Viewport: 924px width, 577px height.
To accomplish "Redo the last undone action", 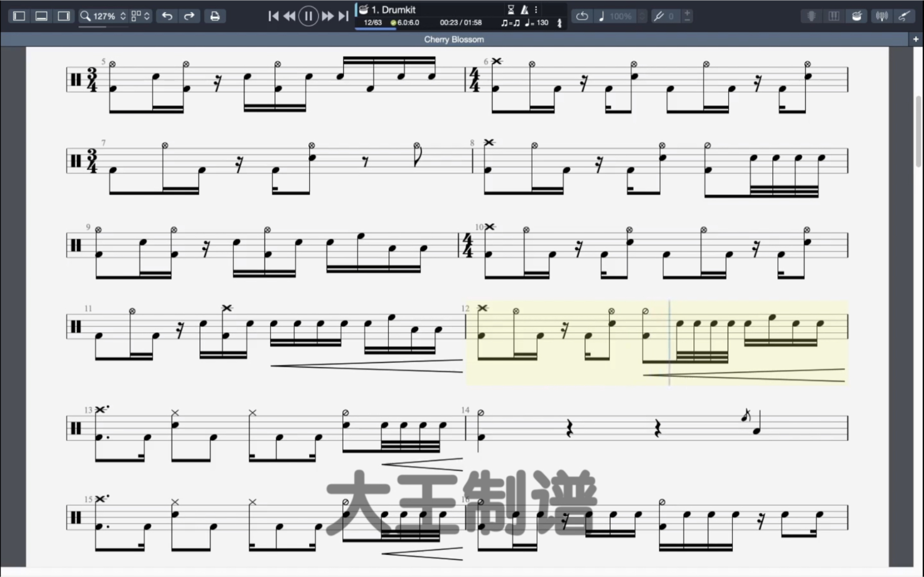I will click(x=189, y=16).
